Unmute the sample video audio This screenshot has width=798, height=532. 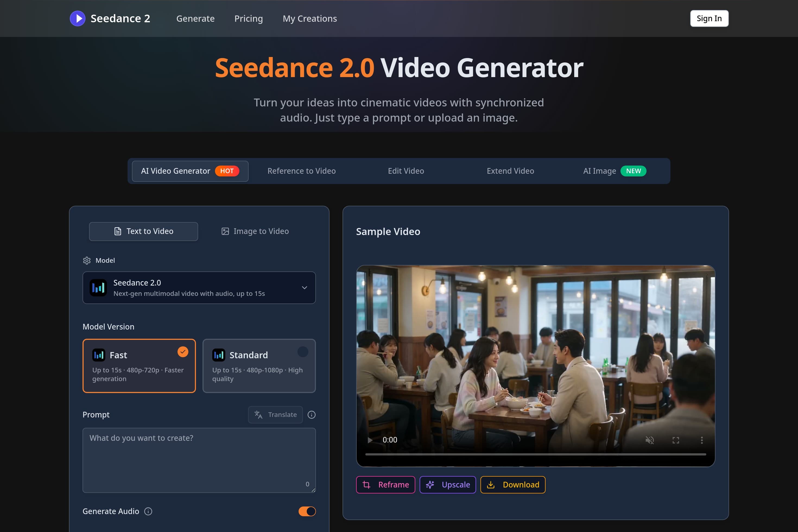pos(649,440)
